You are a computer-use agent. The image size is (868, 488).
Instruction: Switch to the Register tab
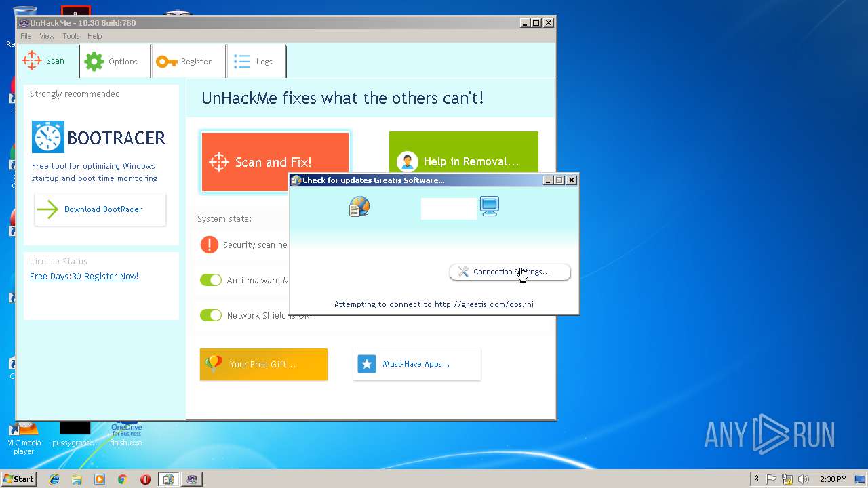point(189,62)
